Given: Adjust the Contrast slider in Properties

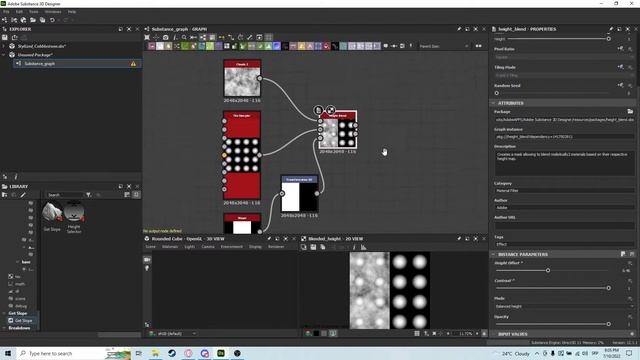Looking at the screenshot, I should [608, 288].
